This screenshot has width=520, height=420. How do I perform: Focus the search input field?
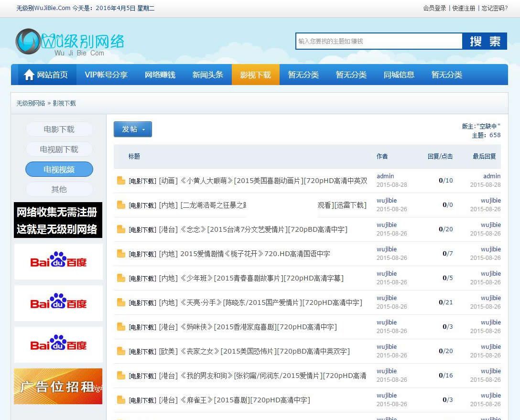pyautogui.click(x=379, y=41)
